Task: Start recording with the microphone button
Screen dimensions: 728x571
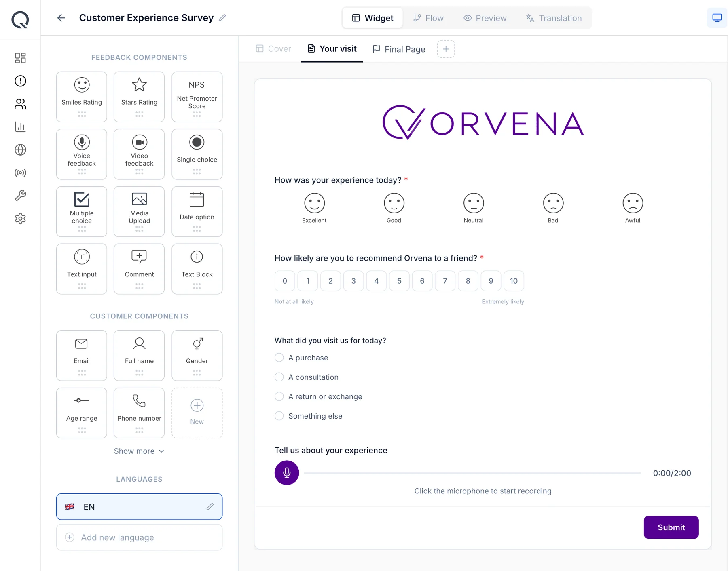Action: tap(287, 472)
